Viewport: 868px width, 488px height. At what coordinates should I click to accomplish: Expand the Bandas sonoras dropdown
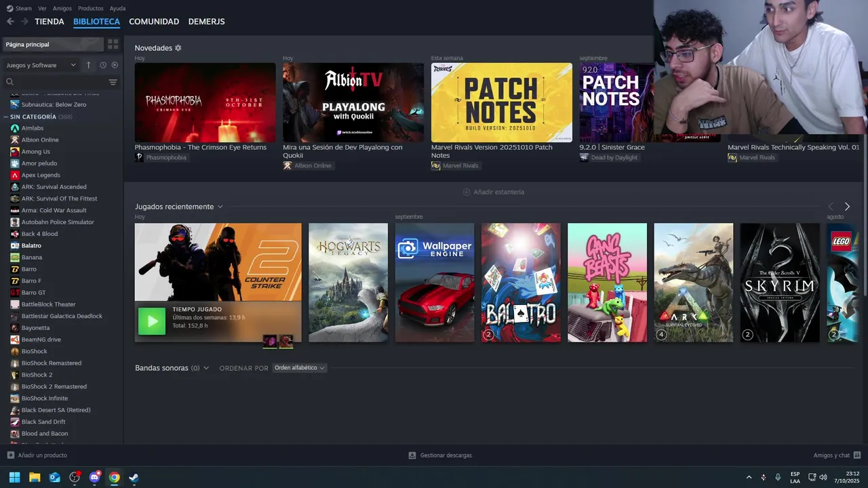point(206,368)
